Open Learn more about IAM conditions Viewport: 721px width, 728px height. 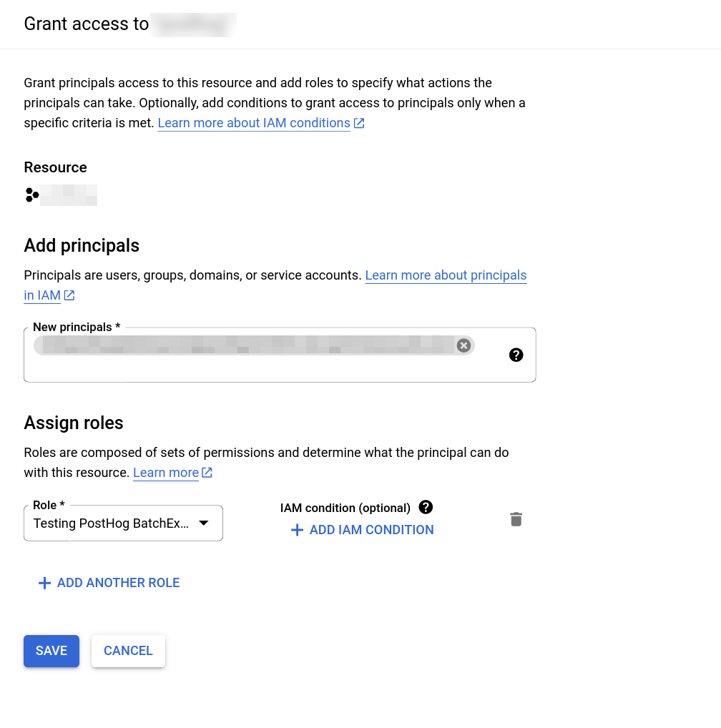(x=253, y=122)
